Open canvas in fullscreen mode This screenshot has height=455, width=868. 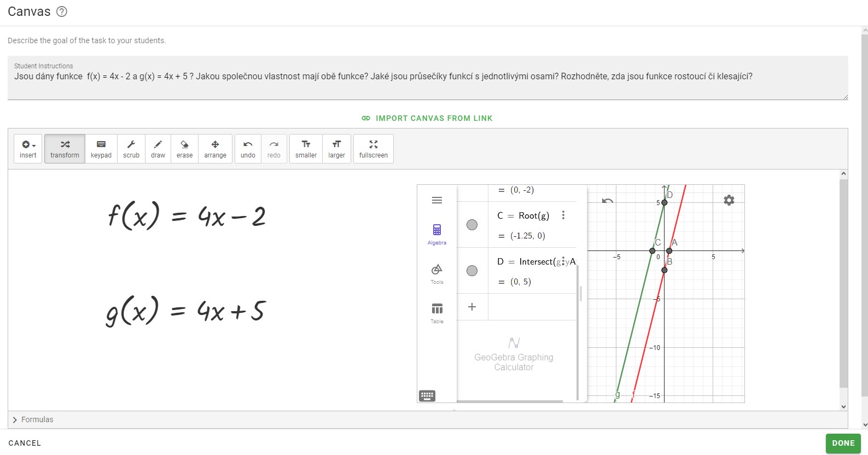pos(374,149)
